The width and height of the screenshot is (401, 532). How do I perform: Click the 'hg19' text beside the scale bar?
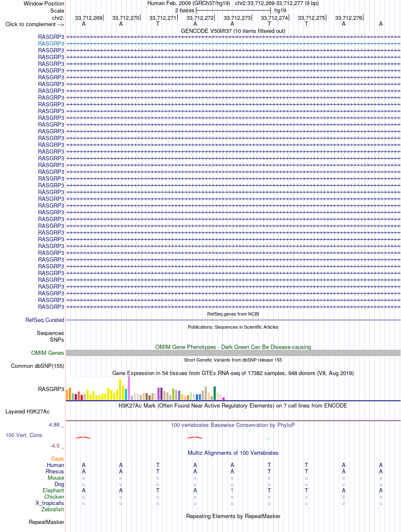280,10
